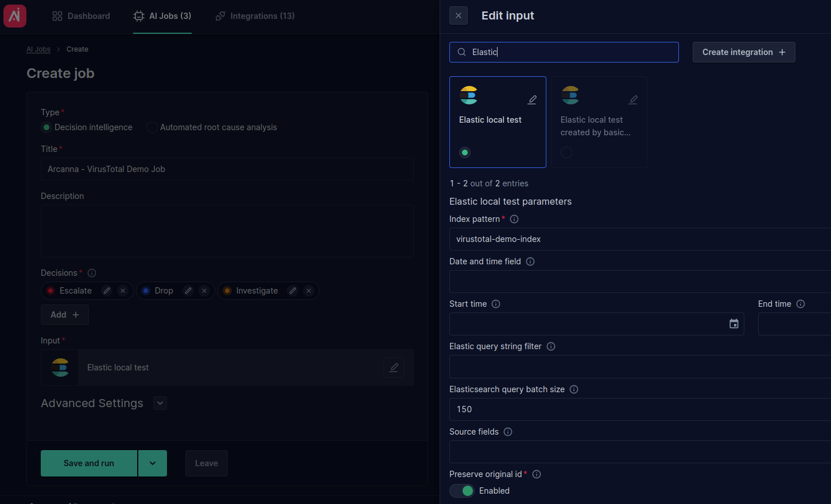831x504 pixels.
Task: Edit the Investigate decision
Action: (293, 291)
